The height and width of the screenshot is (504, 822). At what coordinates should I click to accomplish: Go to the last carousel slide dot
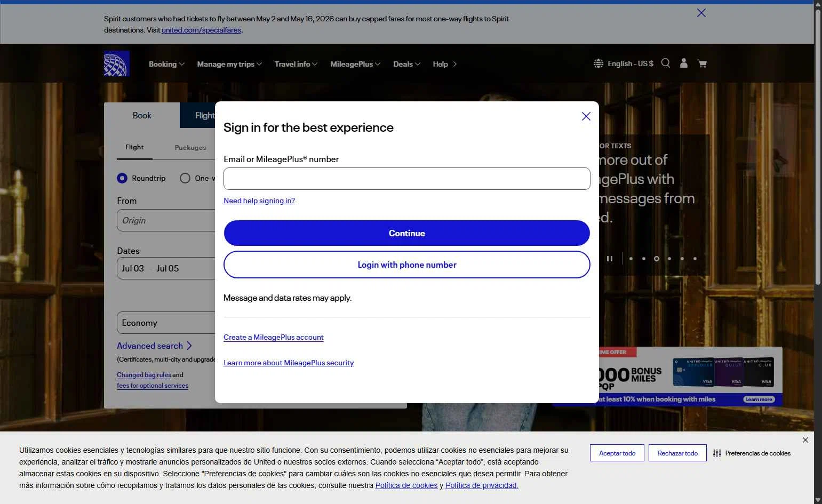[x=695, y=259]
